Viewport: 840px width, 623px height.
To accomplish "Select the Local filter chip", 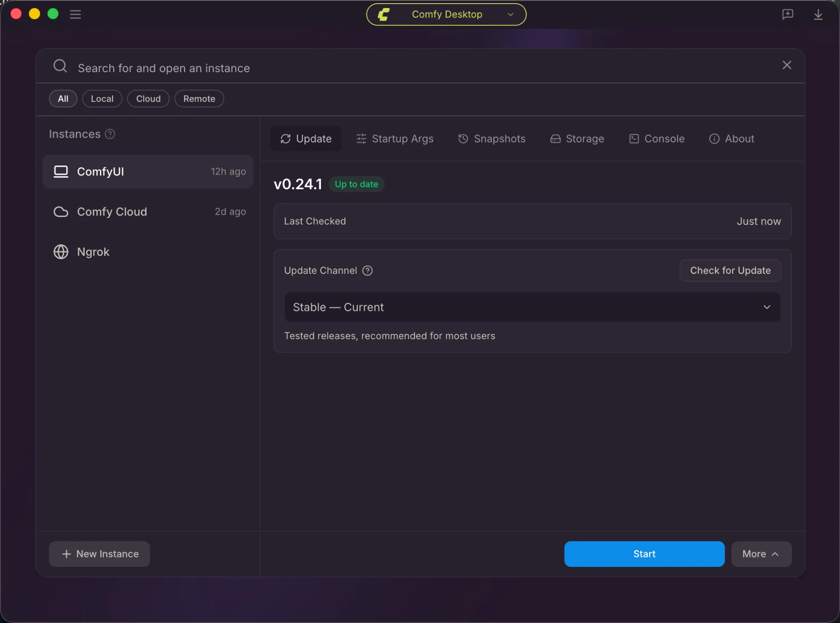I will tap(102, 98).
